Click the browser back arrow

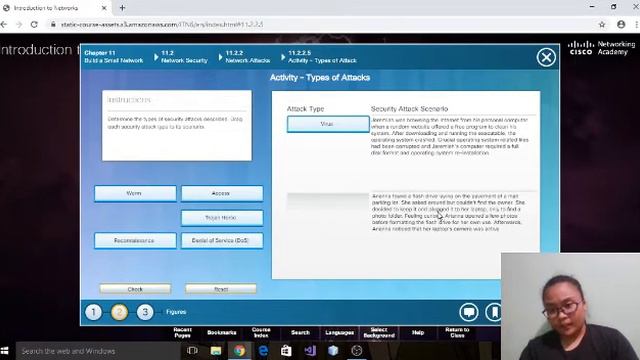(x=4, y=24)
